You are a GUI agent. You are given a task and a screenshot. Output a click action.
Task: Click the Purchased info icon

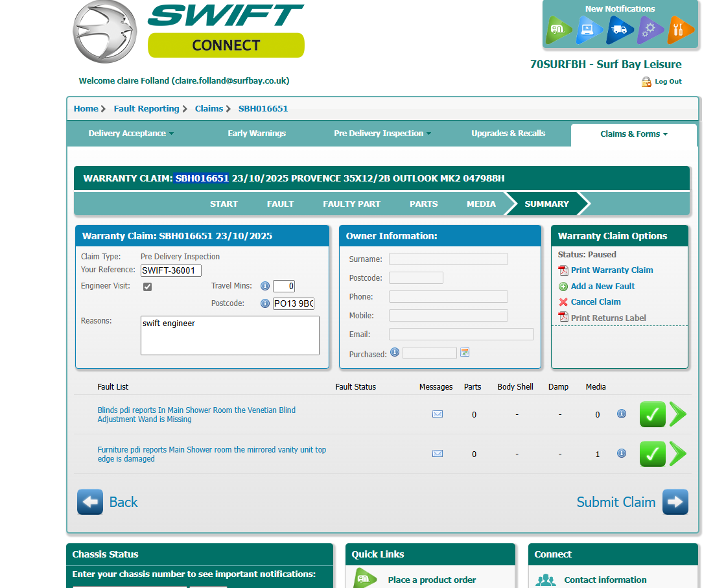[395, 352]
